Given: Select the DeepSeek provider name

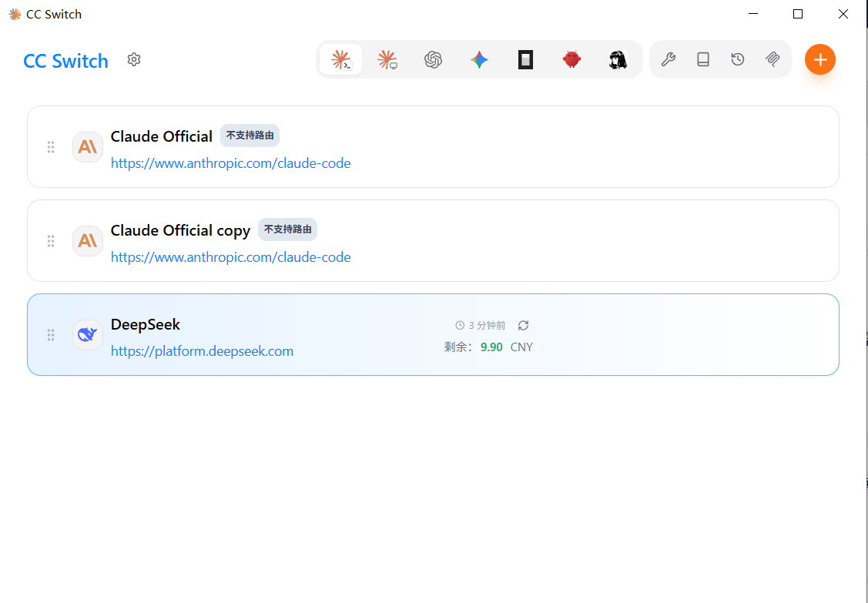Looking at the screenshot, I should 146,324.
